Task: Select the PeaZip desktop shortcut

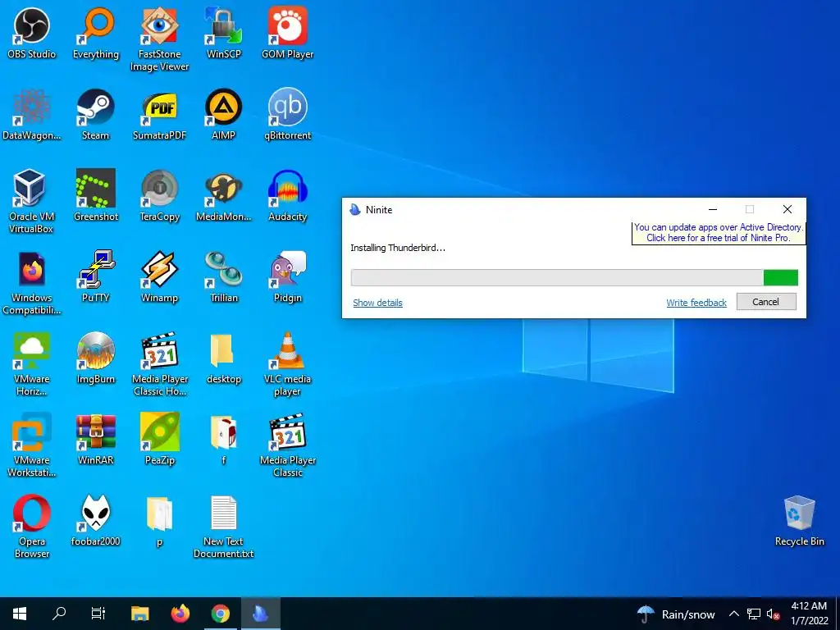Action: coord(160,440)
